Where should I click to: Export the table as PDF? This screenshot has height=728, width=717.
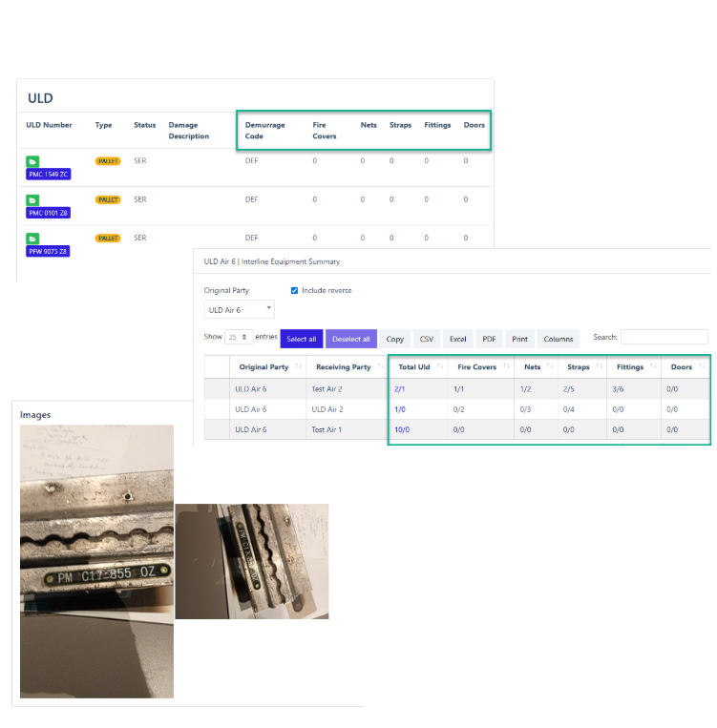point(489,339)
